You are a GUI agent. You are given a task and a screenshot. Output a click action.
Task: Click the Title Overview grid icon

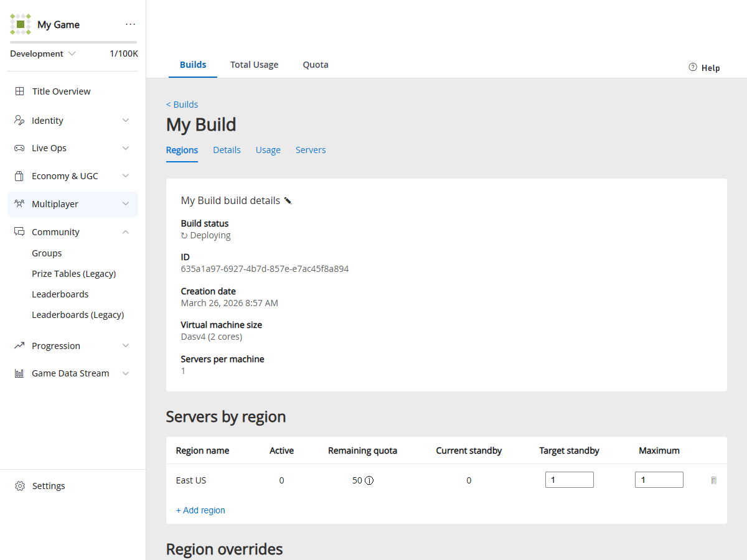[x=19, y=91]
